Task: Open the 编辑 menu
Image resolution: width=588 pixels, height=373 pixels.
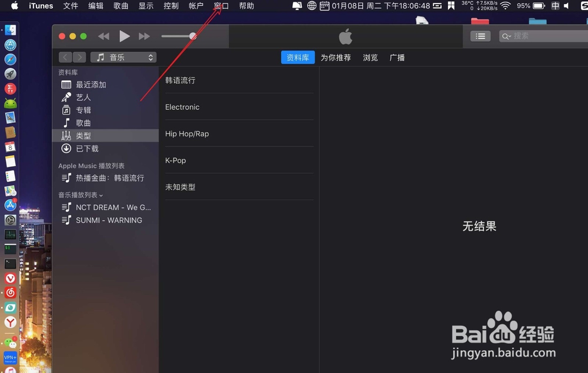Action: point(96,6)
